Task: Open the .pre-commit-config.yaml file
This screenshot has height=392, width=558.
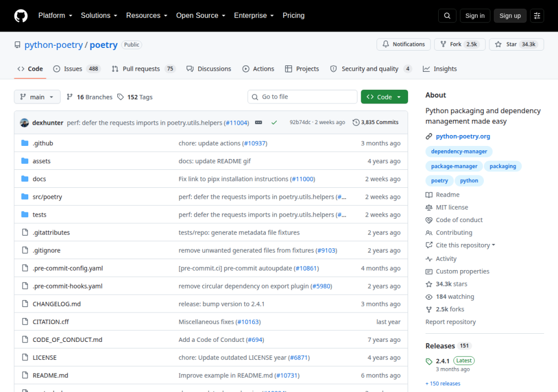Action: [68, 268]
